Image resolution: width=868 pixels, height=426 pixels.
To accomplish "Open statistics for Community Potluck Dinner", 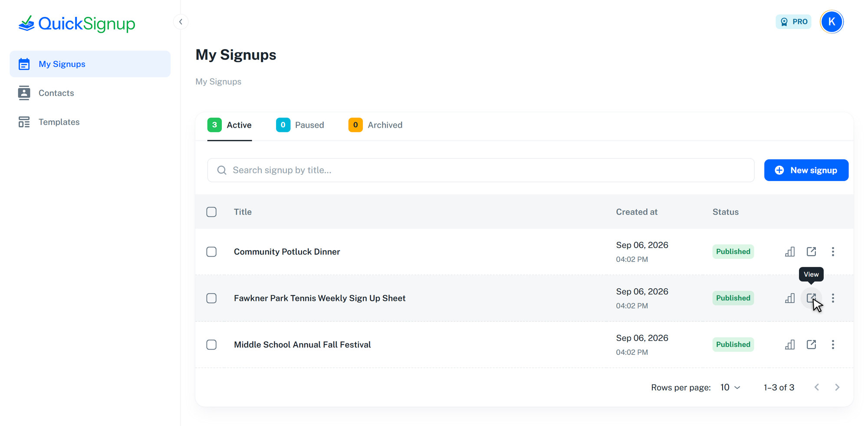I will pyautogui.click(x=790, y=252).
